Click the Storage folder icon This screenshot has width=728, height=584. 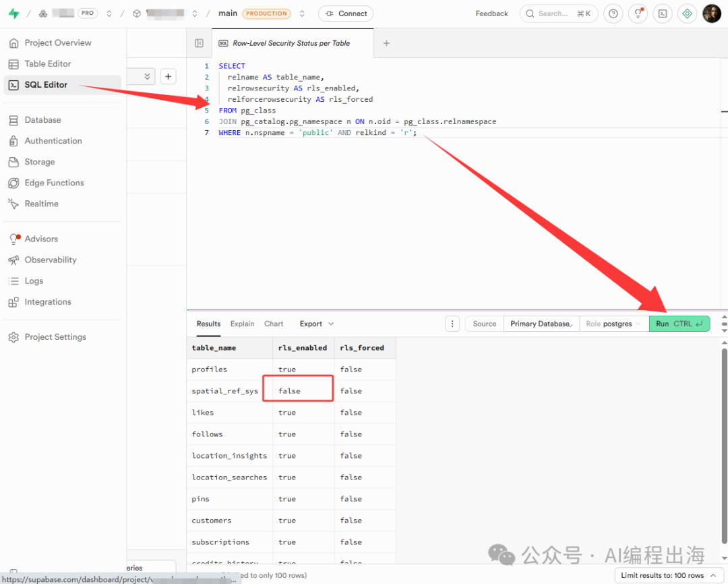click(x=13, y=162)
